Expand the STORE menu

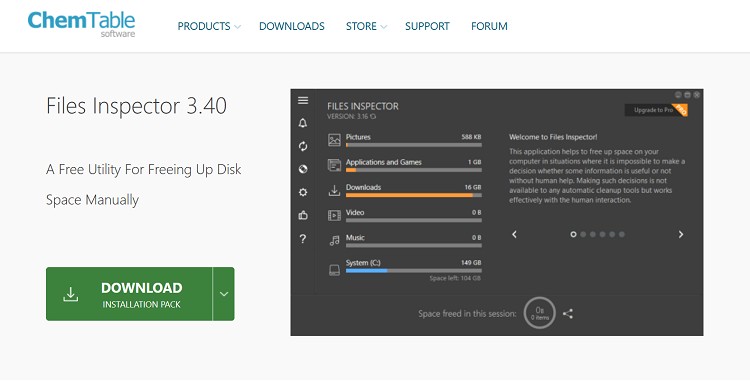click(366, 26)
